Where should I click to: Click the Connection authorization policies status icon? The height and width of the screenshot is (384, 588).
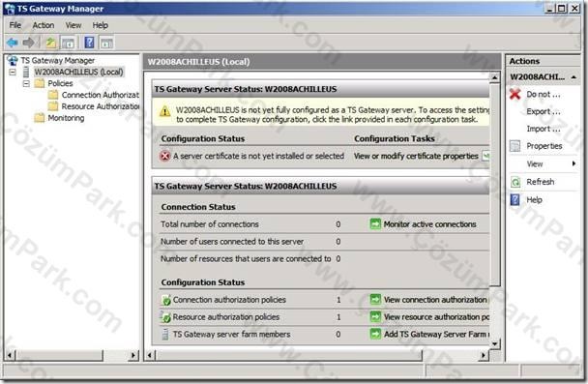click(x=165, y=300)
